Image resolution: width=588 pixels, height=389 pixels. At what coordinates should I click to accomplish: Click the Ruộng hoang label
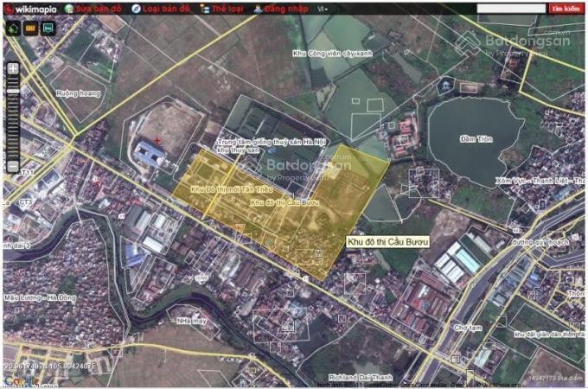click(79, 93)
